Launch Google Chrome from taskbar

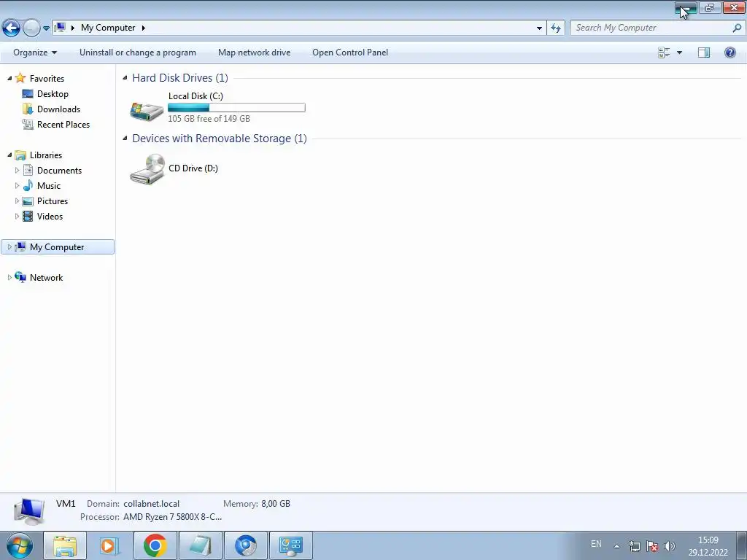coord(155,545)
